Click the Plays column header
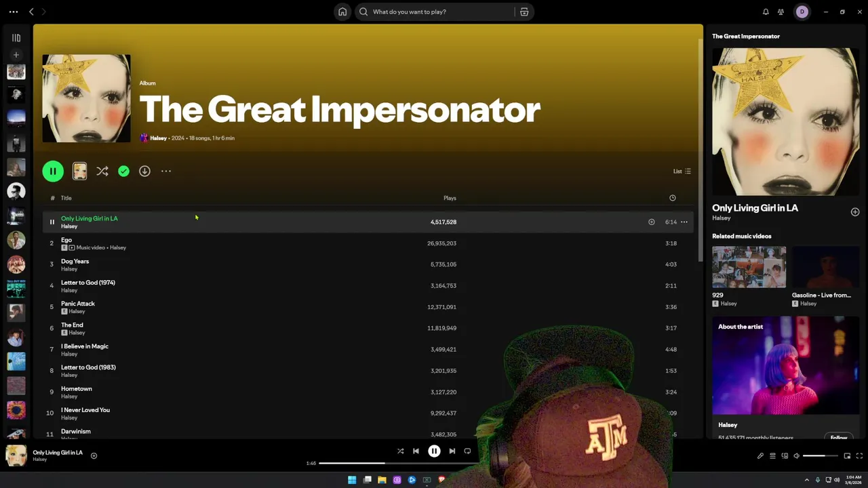Viewport: 868px width, 488px height. [450, 198]
